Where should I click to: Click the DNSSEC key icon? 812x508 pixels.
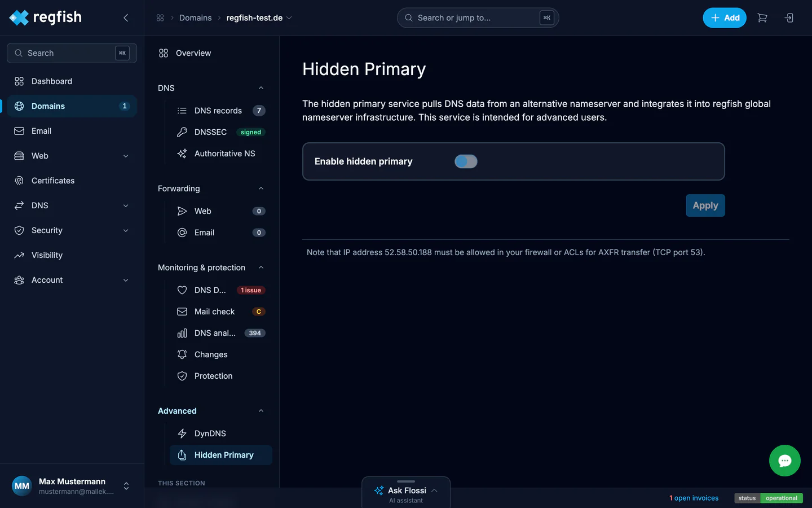pos(182,132)
